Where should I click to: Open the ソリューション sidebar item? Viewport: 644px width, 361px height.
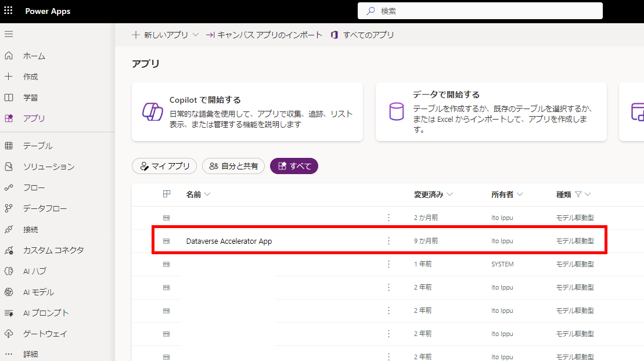point(45,167)
